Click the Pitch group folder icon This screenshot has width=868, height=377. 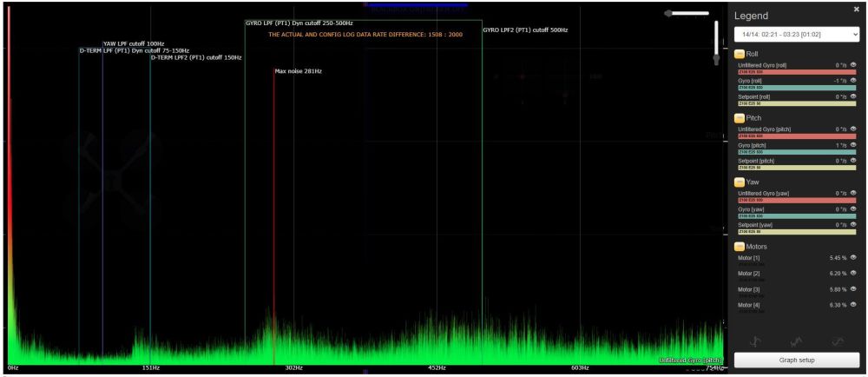740,116
